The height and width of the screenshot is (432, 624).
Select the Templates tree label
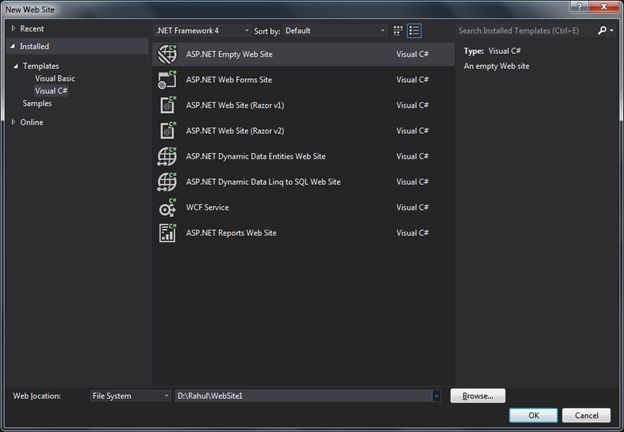(x=41, y=66)
